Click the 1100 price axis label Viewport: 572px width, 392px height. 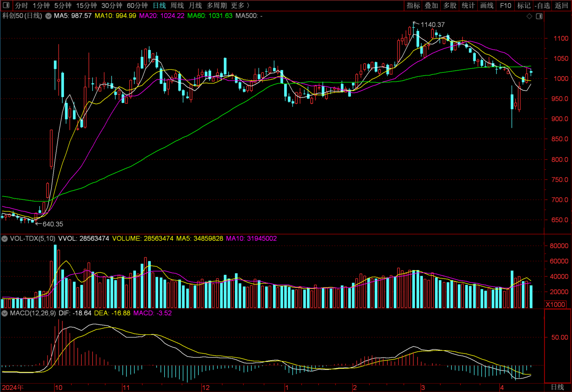(561, 39)
